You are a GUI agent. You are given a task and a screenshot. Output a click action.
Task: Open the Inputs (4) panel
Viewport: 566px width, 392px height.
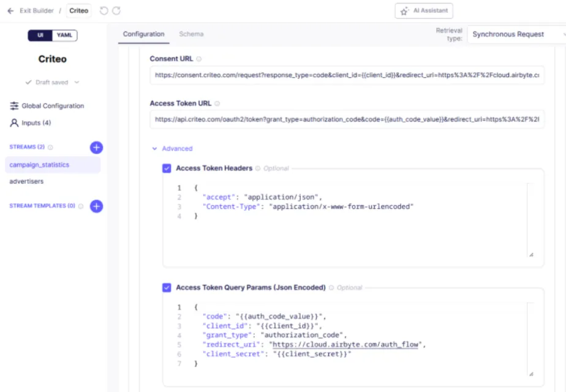pos(37,123)
